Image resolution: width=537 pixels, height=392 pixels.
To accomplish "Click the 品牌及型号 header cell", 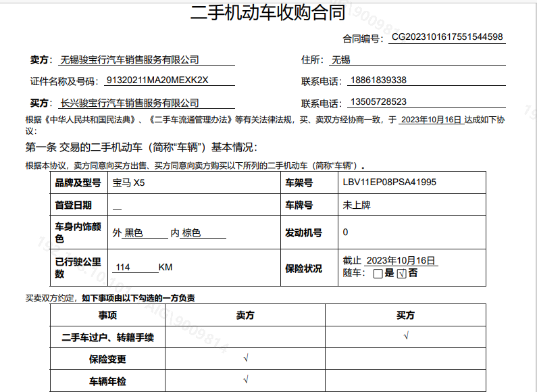I will [78, 183].
